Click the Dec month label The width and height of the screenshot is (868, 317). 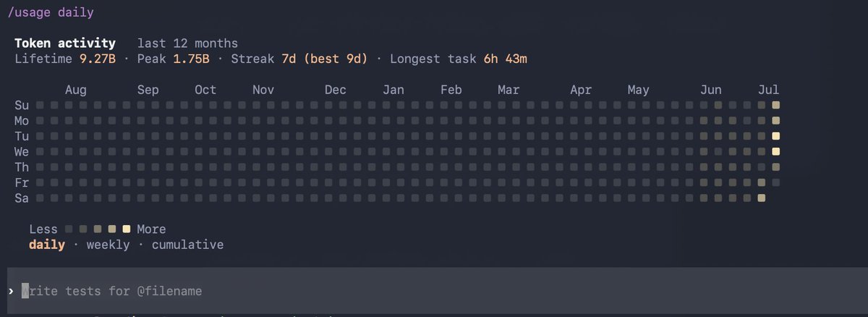[336, 90]
